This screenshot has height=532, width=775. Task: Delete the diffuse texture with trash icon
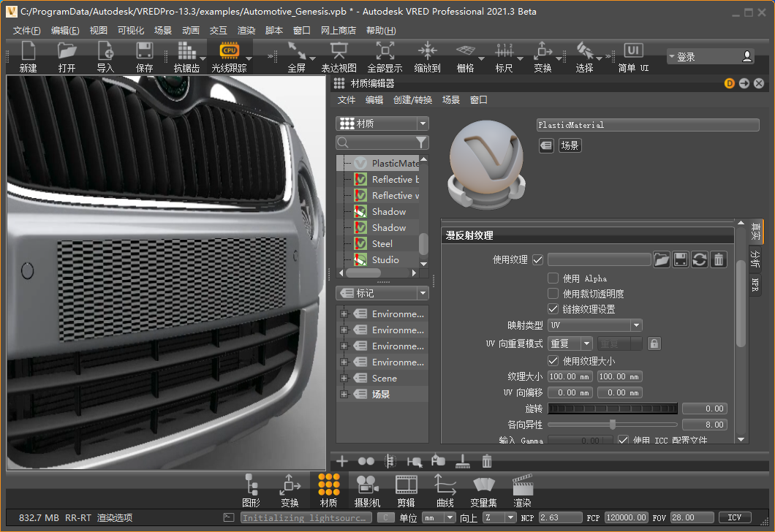click(719, 259)
